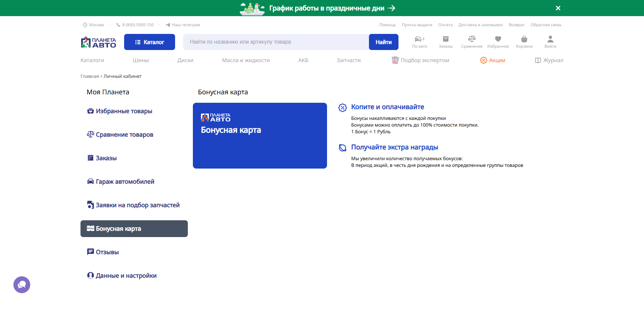The width and height of the screenshot is (644, 320).
Task: Open Доставка и самовывоз page
Action: (480, 25)
